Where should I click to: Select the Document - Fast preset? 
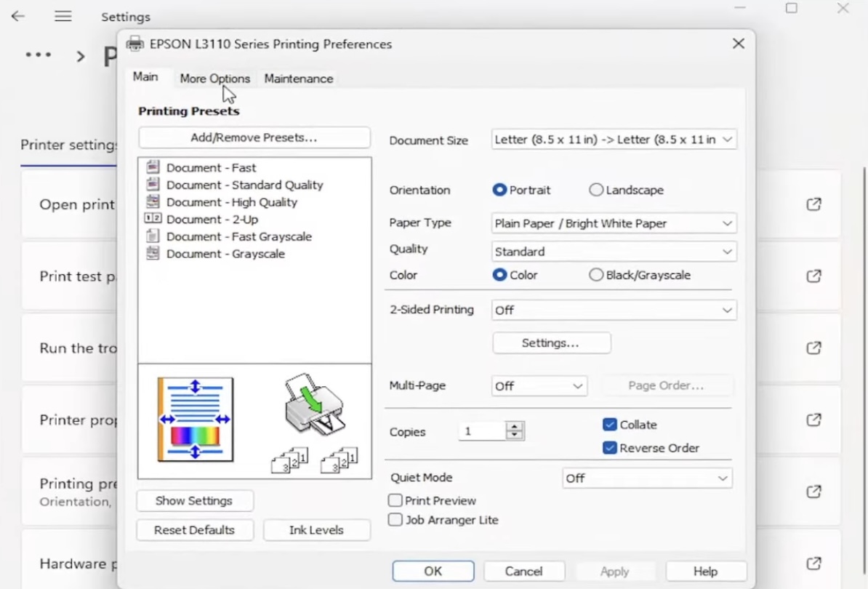coord(211,168)
